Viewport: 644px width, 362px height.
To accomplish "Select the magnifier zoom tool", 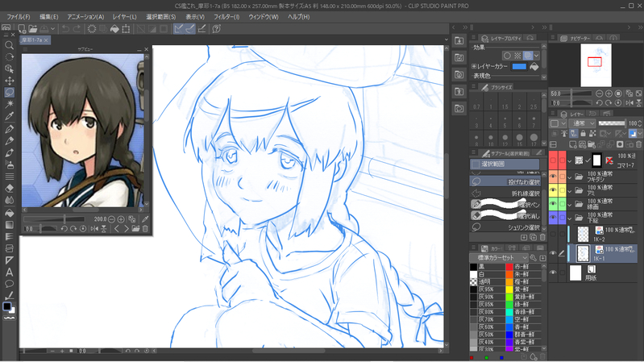I will pos(9,46).
